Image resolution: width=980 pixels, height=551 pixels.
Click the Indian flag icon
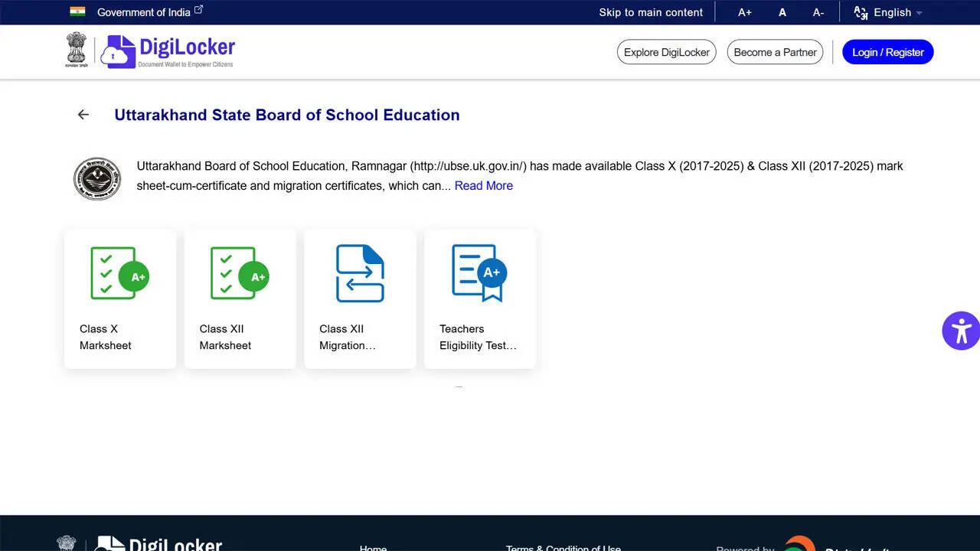[x=77, y=11]
